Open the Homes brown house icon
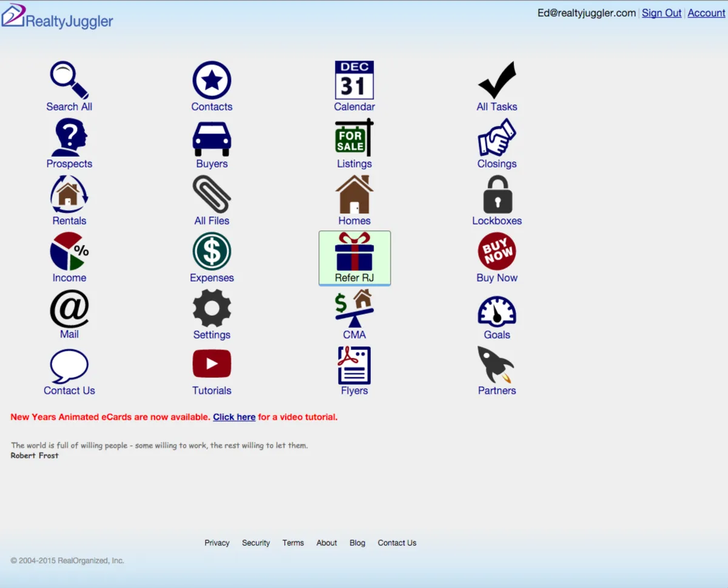The image size is (728, 588). (x=354, y=194)
